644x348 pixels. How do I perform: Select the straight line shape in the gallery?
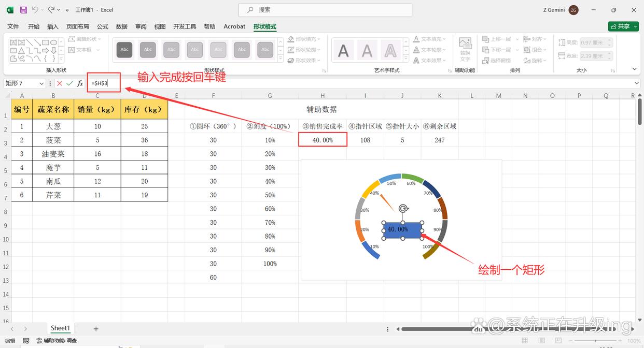(x=29, y=42)
